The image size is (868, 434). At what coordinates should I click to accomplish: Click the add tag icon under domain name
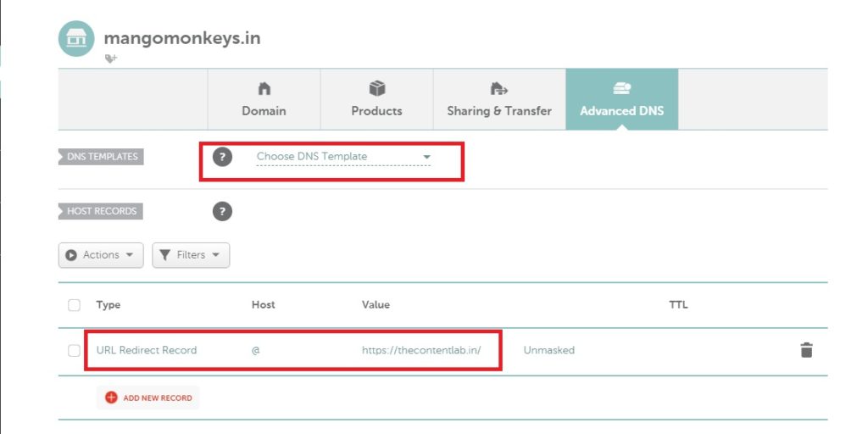[111, 58]
